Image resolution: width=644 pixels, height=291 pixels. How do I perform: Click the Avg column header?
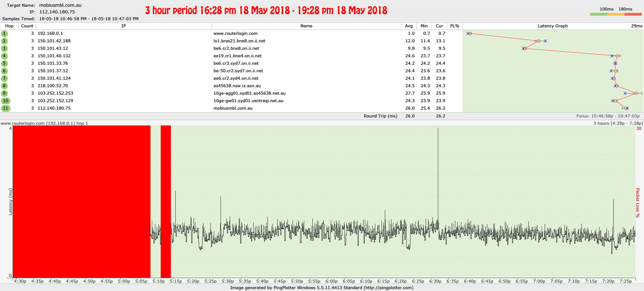409,26
